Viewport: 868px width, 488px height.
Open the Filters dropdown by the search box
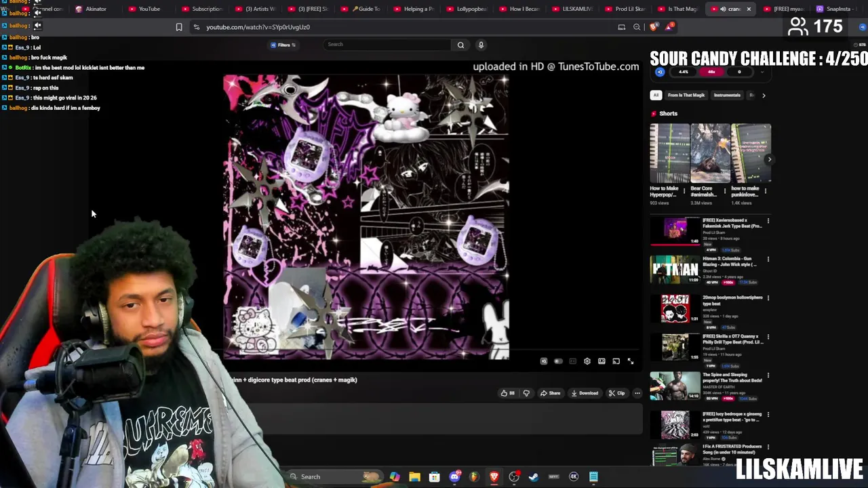coord(283,45)
